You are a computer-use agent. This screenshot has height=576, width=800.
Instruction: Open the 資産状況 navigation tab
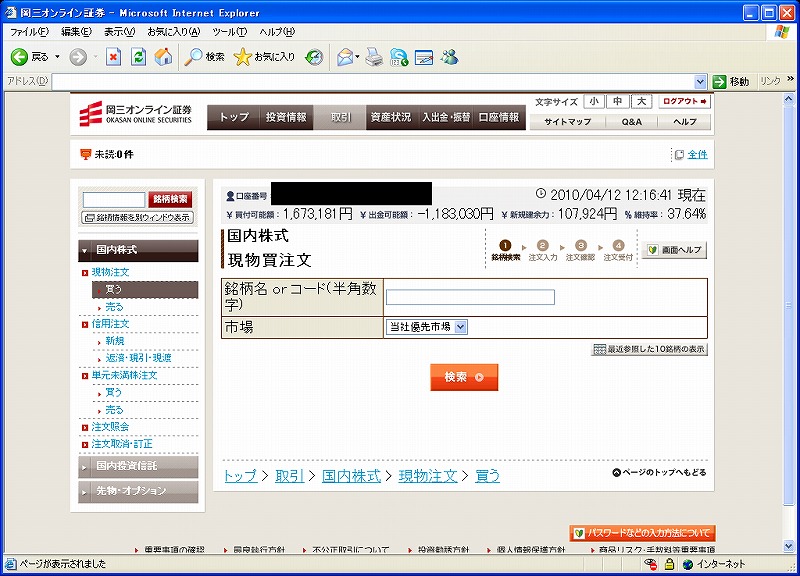pos(390,117)
